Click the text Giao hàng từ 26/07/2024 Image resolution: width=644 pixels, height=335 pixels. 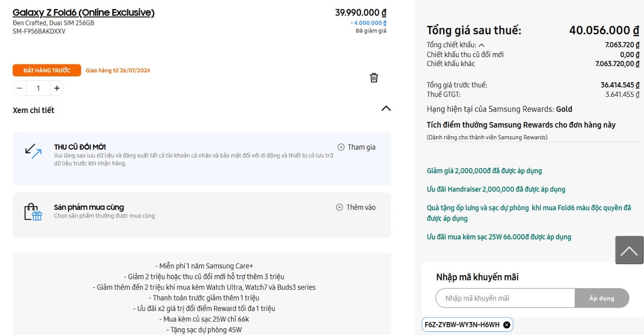[x=118, y=70]
